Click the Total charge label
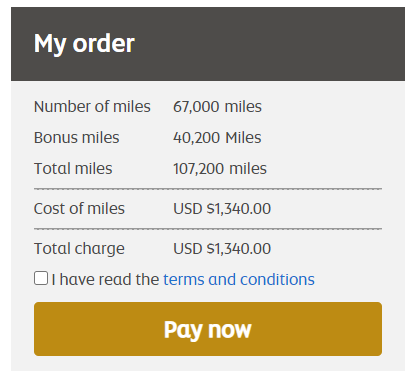Viewport: 414px width, 380px height. [x=79, y=249]
